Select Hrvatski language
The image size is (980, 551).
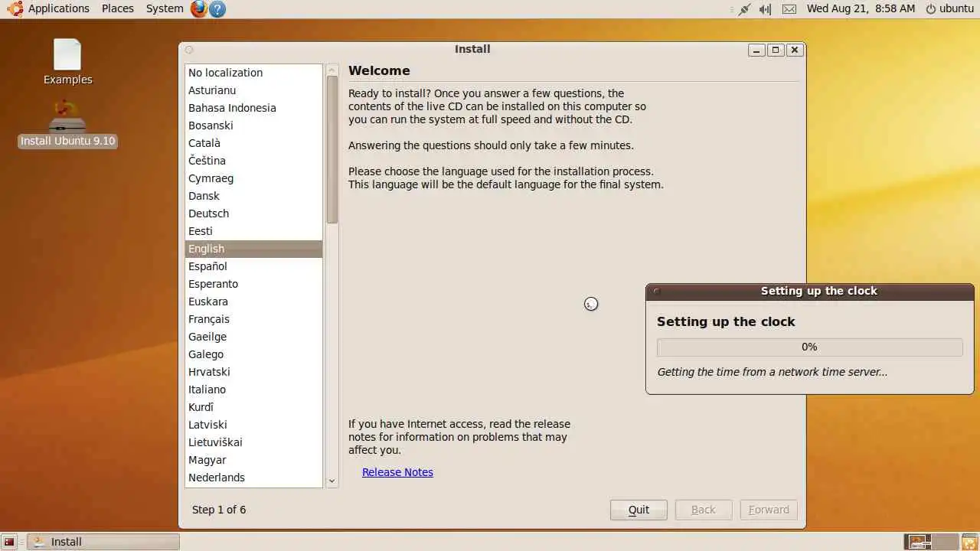[253, 372]
